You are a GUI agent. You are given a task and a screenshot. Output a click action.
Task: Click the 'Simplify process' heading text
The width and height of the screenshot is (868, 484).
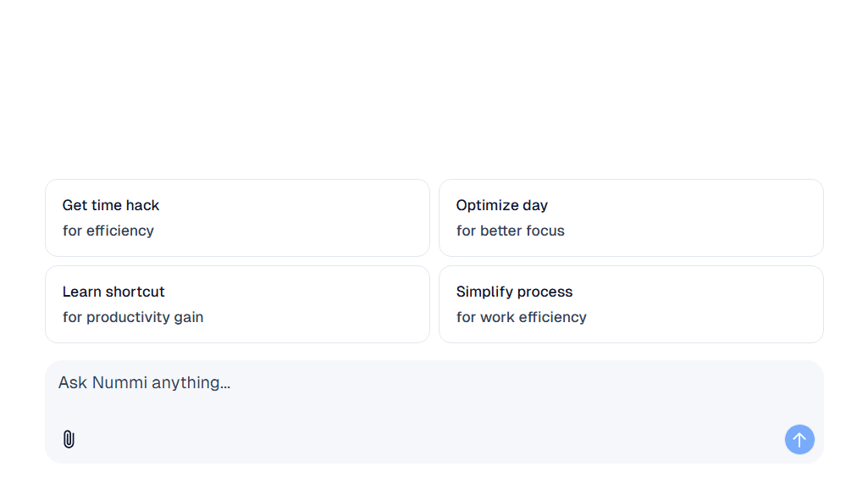pos(514,292)
